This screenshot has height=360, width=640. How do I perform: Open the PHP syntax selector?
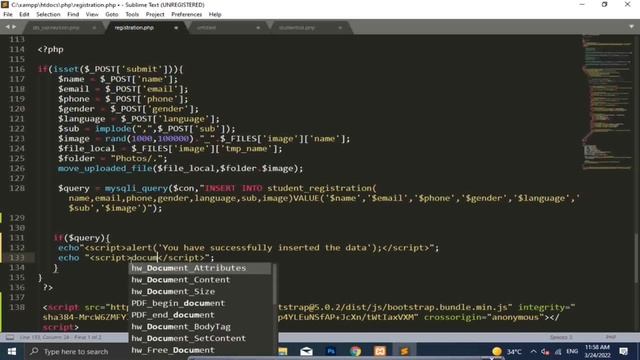click(x=611, y=337)
